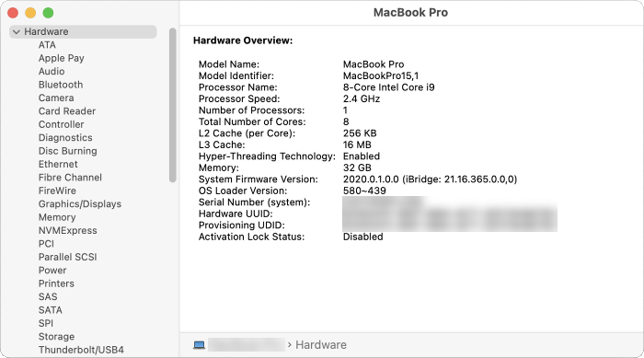Click the Hardware Overview heading
The image size is (644, 358).
tap(243, 40)
